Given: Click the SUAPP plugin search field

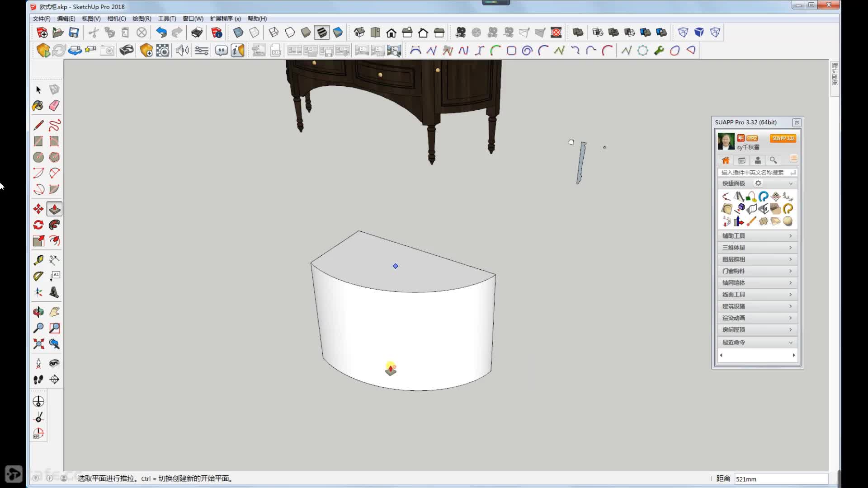Looking at the screenshot, I should [757, 172].
